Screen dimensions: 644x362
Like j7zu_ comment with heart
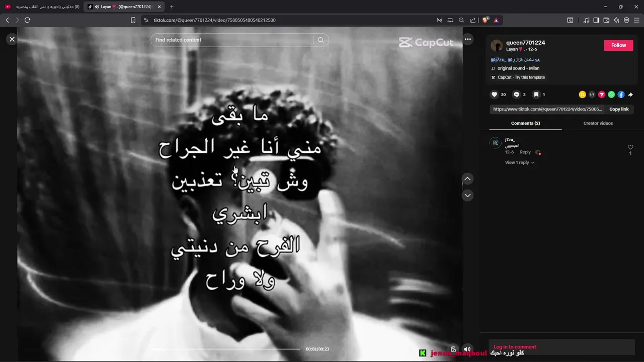(x=630, y=147)
